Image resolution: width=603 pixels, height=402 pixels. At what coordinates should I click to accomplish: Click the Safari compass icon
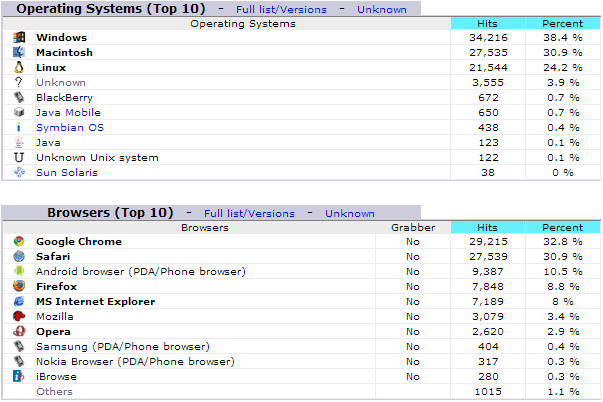[x=18, y=256]
